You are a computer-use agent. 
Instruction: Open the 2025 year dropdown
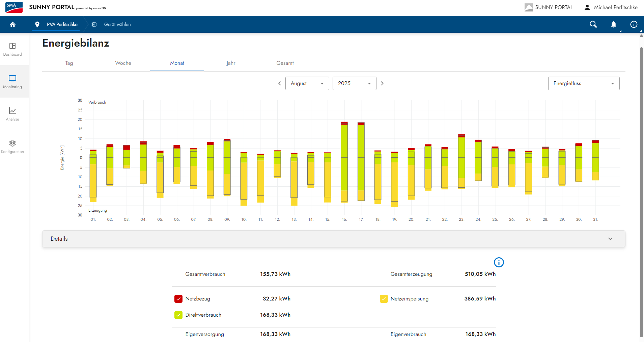pyautogui.click(x=354, y=83)
